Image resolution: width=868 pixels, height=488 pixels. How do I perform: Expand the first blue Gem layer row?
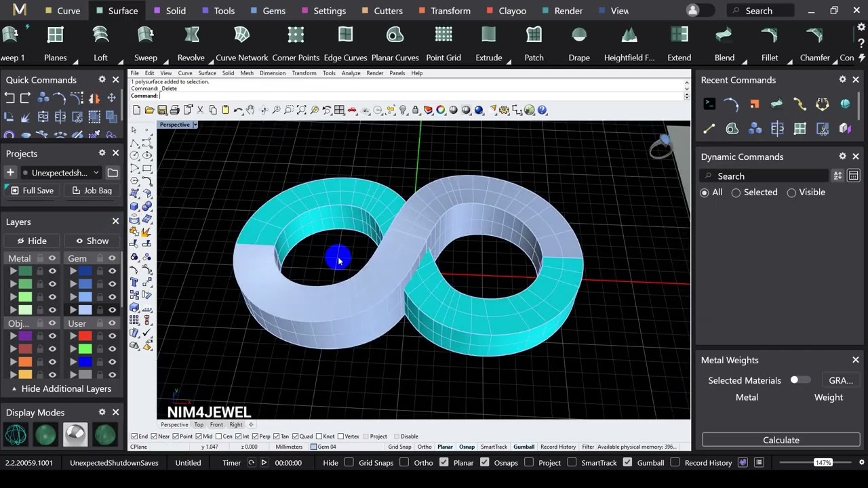(73, 271)
